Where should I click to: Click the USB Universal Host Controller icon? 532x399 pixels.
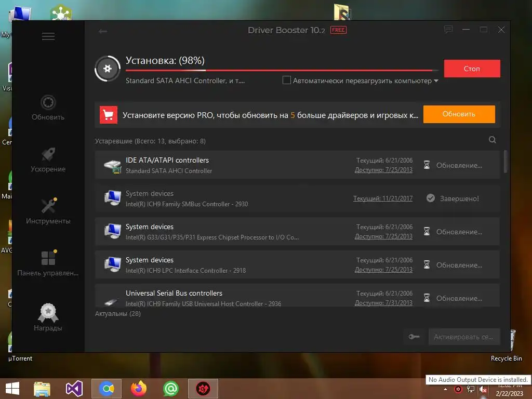tap(111, 301)
